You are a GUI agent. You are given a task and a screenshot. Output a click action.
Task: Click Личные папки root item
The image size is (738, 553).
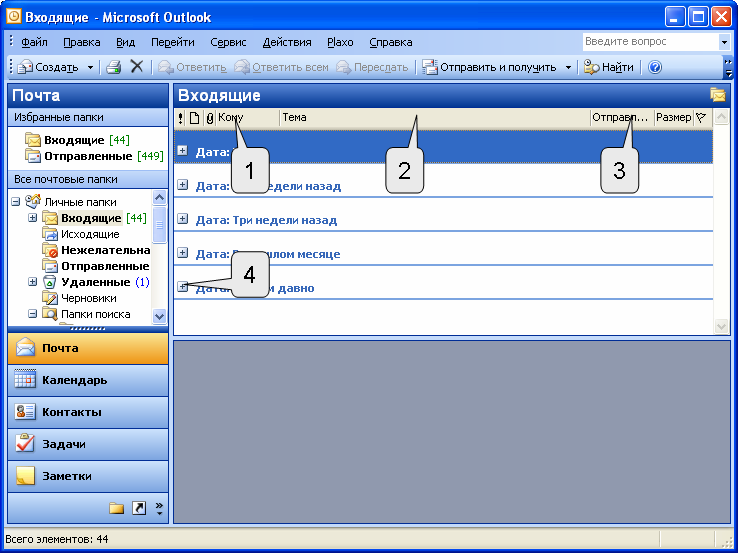(71, 202)
